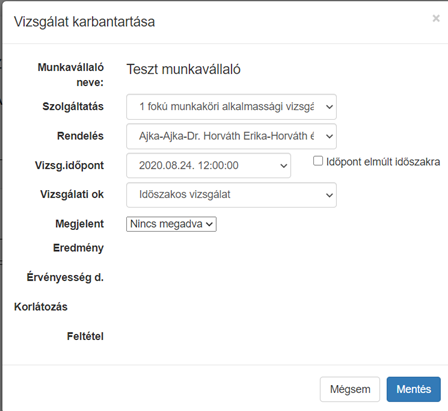Viewport: 448px width, 411px height.
Task: Expand the Vizsgálati ok dropdown
Action: click(x=231, y=195)
